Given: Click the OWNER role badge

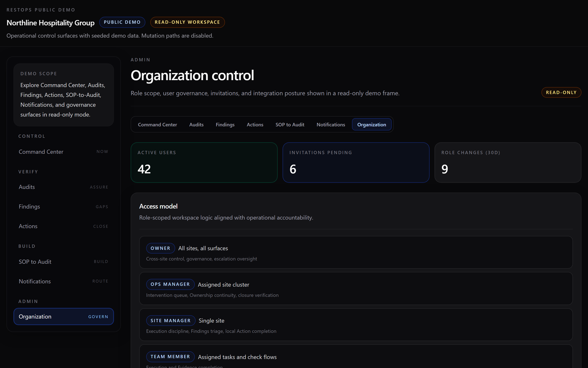Looking at the screenshot, I should click(160, 248).
